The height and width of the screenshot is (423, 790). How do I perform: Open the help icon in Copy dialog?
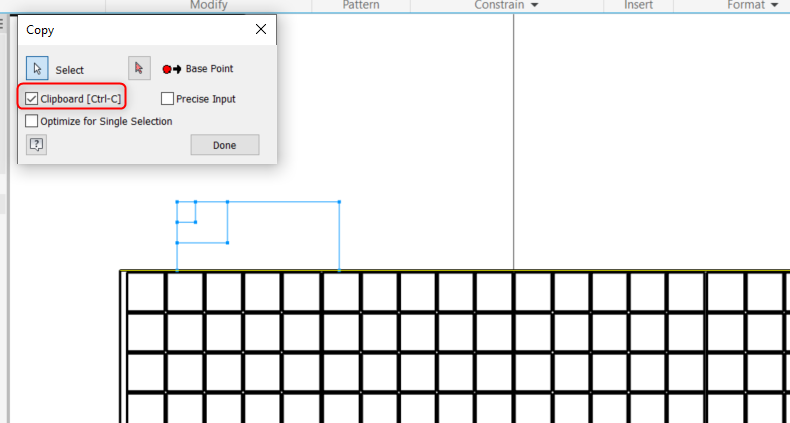(x=36, y=145)
